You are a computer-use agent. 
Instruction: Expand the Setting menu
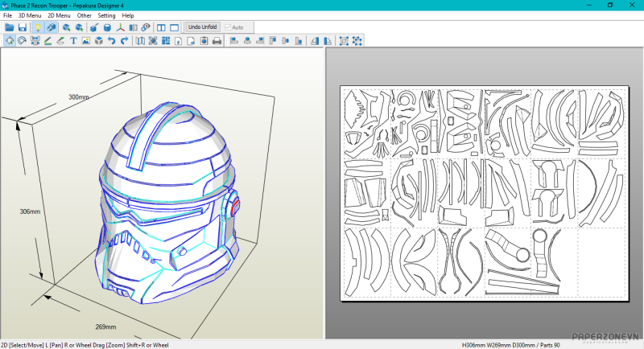(x=106, y=15)
